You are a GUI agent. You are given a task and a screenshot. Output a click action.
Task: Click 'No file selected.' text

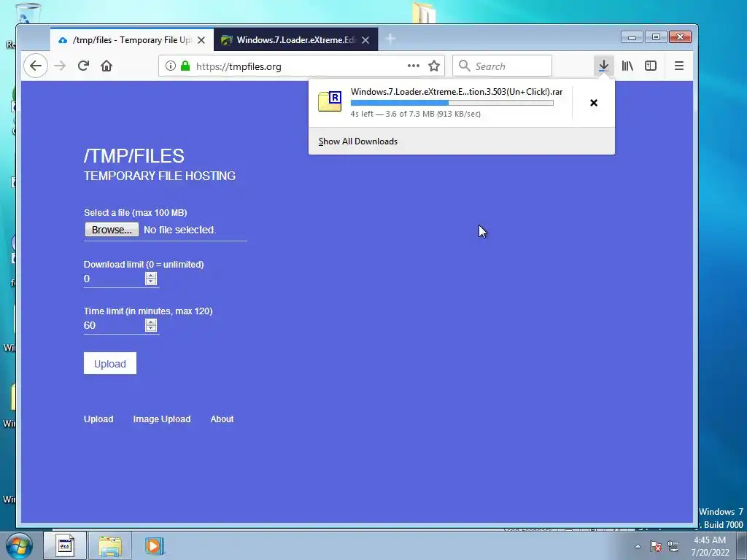[x=180, y=230]
